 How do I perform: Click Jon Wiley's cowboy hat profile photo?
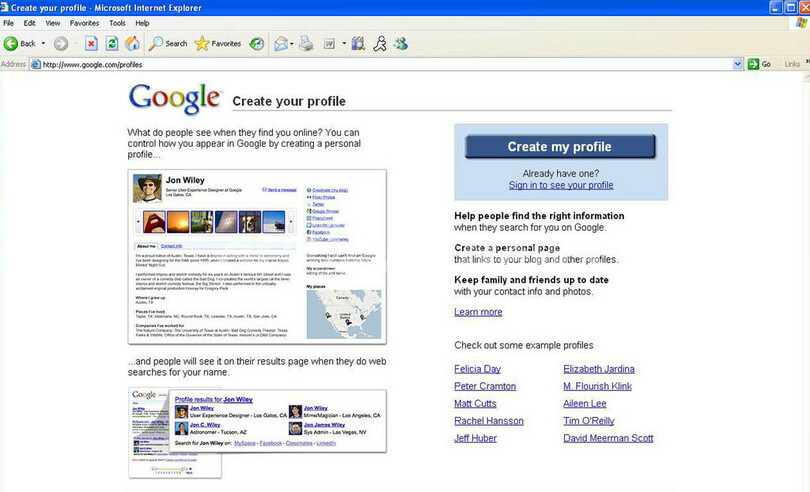tap(147, 188)
